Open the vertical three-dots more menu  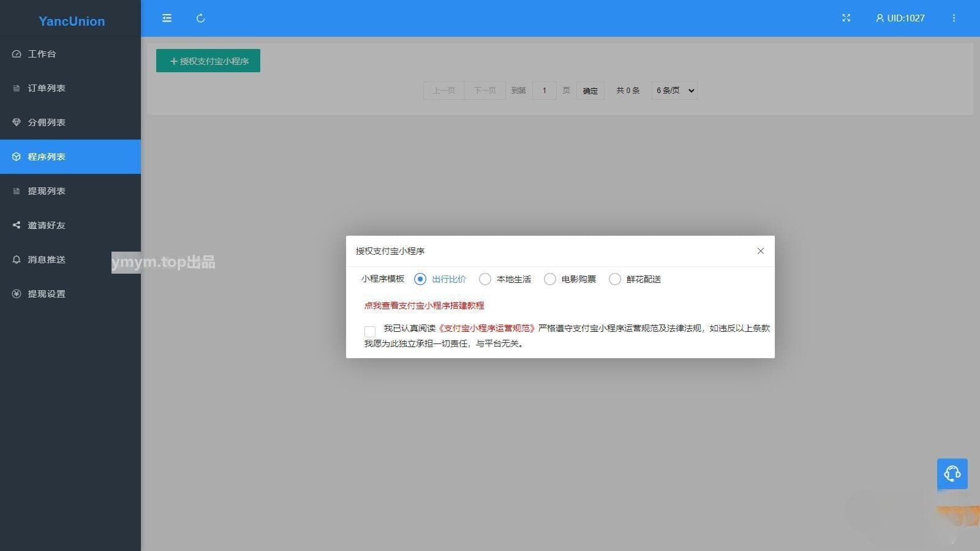[954, 18]
